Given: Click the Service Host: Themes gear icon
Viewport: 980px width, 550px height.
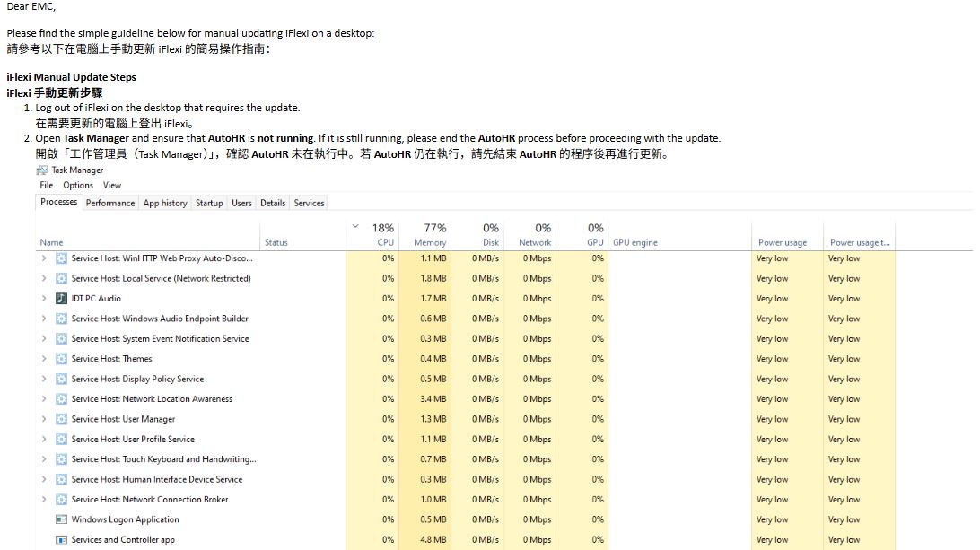Looking at the screenshot, I should point(61,359).
